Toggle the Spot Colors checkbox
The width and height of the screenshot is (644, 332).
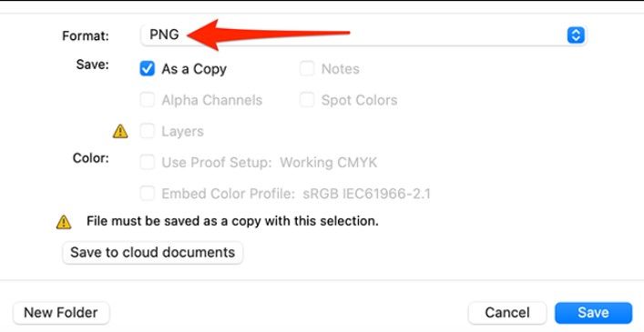307,100
